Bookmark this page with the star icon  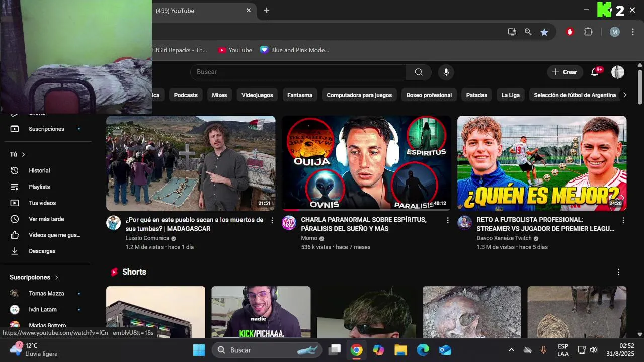pyautogui.click(x=544, y=32)
